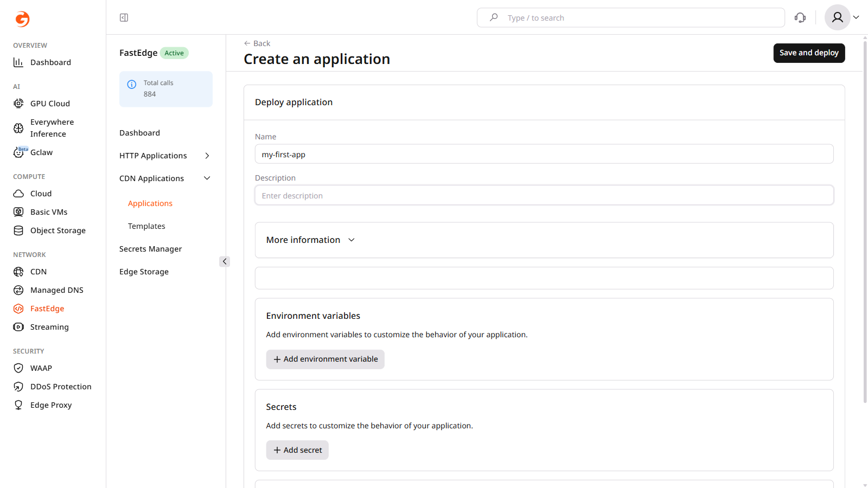
Task: Open FastEdge Dashboard menu item
Action: [139, 133]
